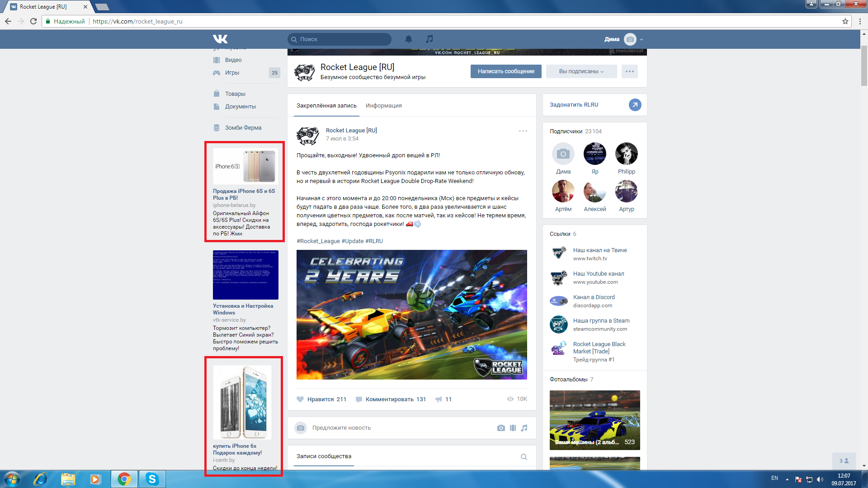Screen dimensions: 868x488
Task: Switch to Закреплённая запись tab
Action: pos(326,105)
